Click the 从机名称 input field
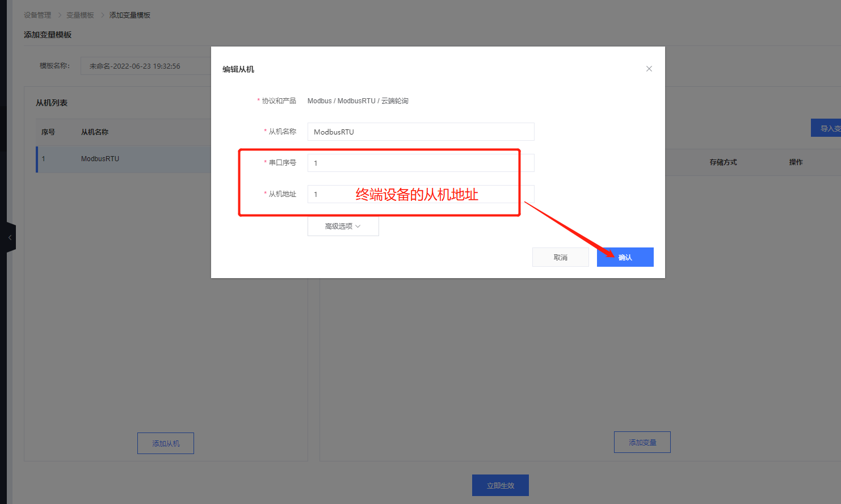 pyautogui.click(x=420, y=132)
